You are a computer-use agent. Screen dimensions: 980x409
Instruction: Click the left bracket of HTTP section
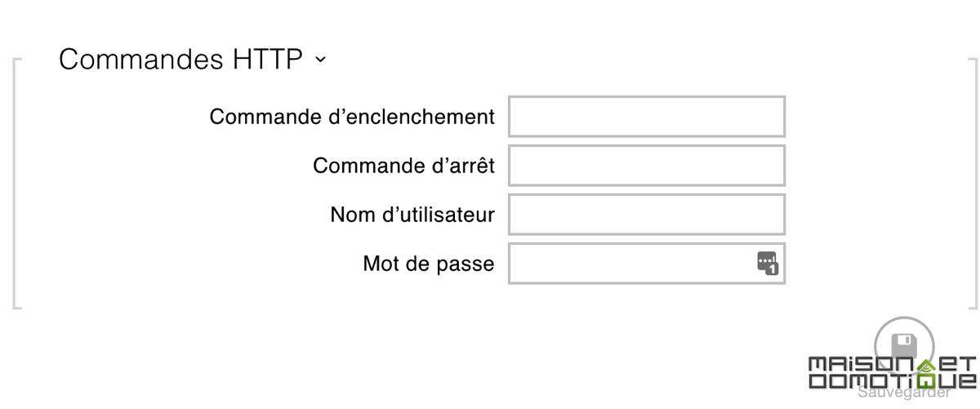[16, 184]
